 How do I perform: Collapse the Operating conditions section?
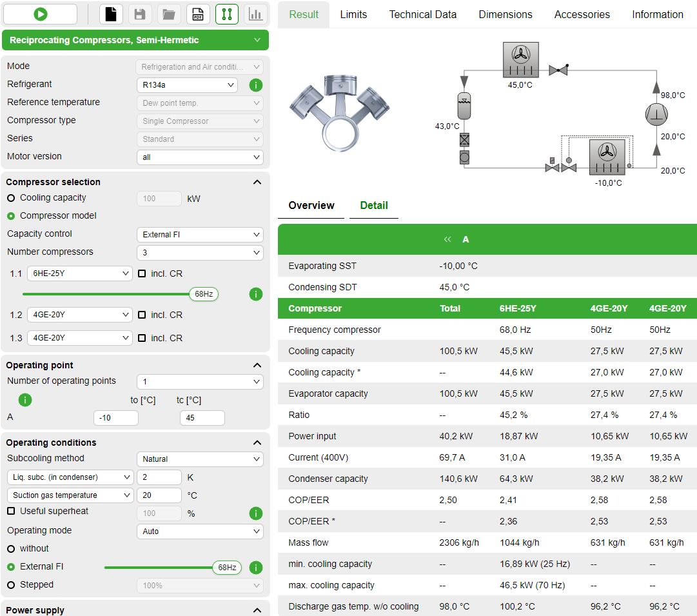click(x=257, y=442)
